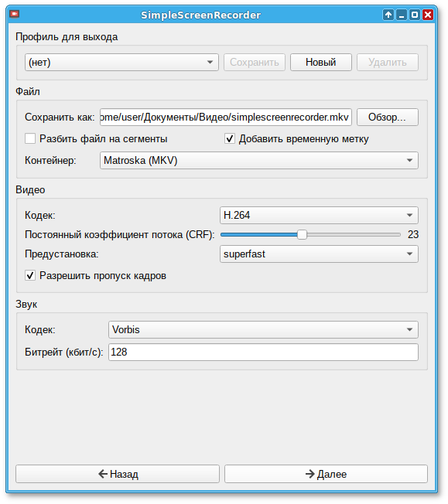
Task: Click the Файл section heading
Action: [x=28, y=92]
